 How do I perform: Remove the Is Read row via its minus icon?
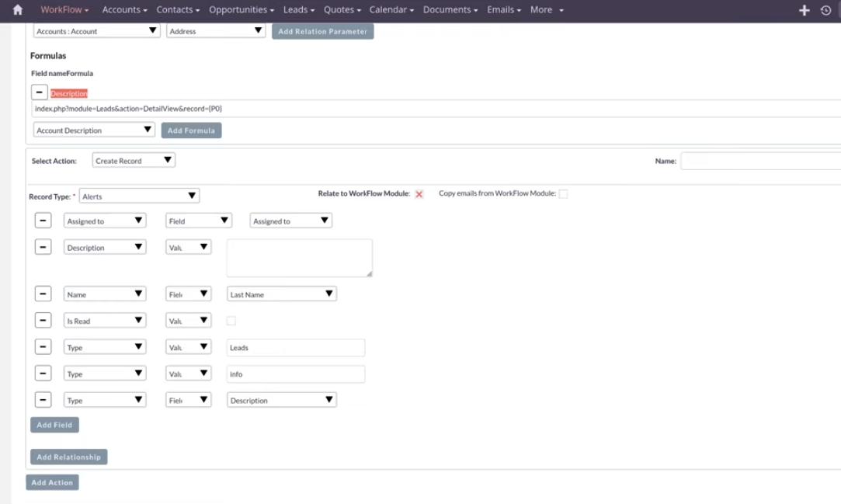43,320
